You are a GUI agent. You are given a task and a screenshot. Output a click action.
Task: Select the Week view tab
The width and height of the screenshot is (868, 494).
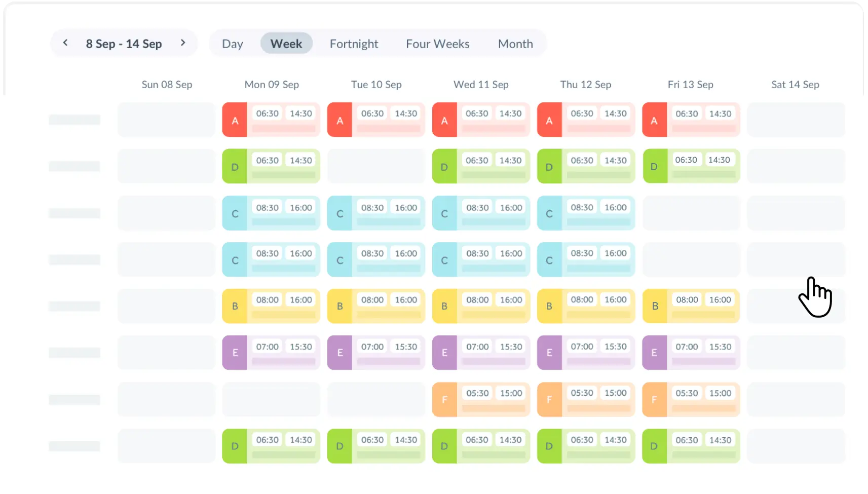286,44
